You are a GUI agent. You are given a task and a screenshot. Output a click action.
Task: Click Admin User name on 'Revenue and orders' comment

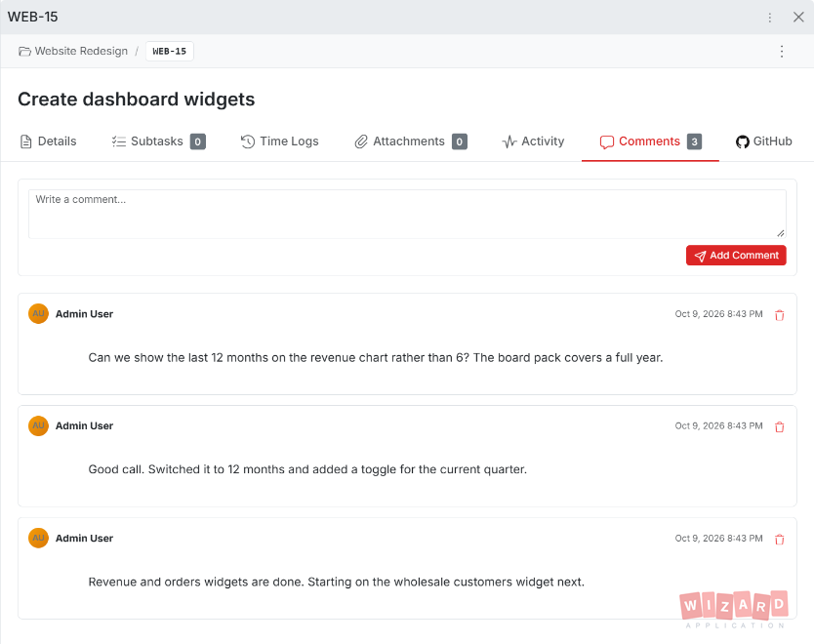click(84, 539)
